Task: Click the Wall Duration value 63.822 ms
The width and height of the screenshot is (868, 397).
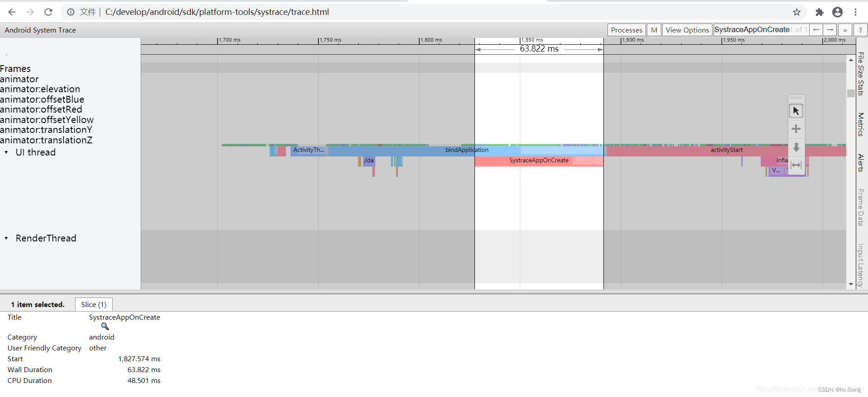Action: 144,370
